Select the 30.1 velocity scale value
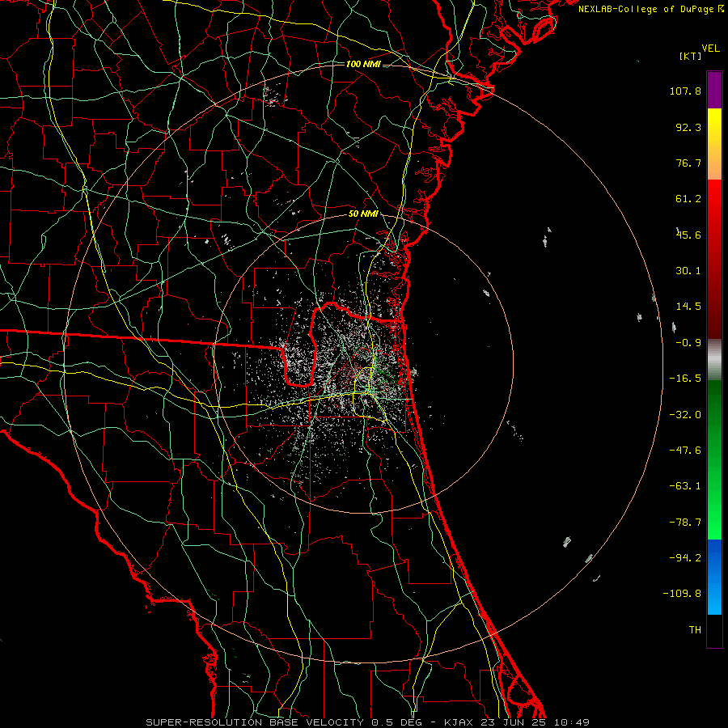728x728 pixels. (x=688, y=271)
